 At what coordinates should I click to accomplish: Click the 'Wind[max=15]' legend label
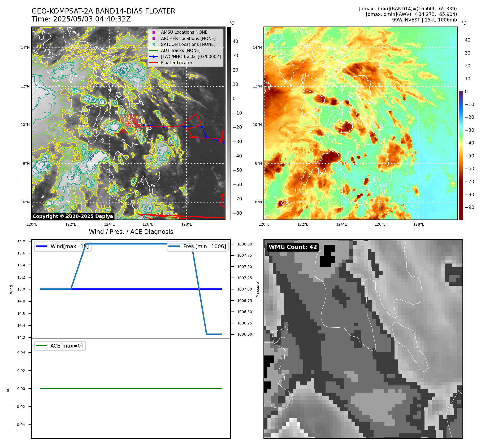70,246
